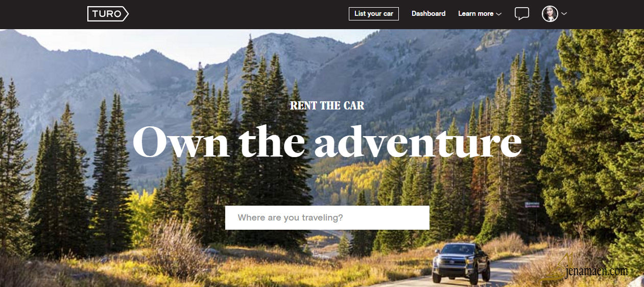The height and width of the screenshot is (287, 644).
Task: Click the placeholder text in the destination box
Action: tap(290, 217)
